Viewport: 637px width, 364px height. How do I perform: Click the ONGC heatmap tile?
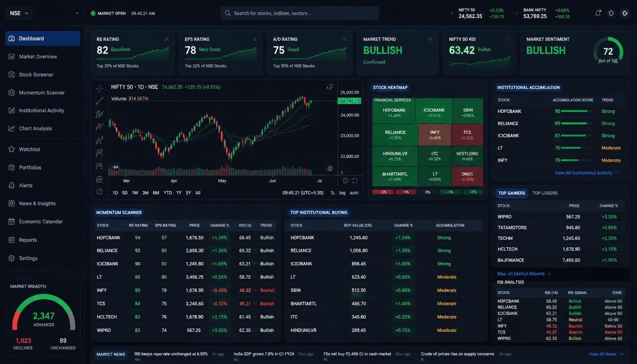point(467,177)
